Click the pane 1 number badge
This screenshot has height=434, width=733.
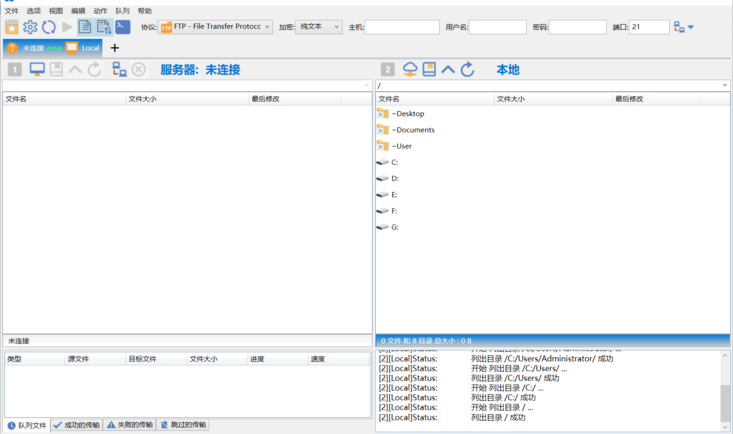[x=15, y=70]
